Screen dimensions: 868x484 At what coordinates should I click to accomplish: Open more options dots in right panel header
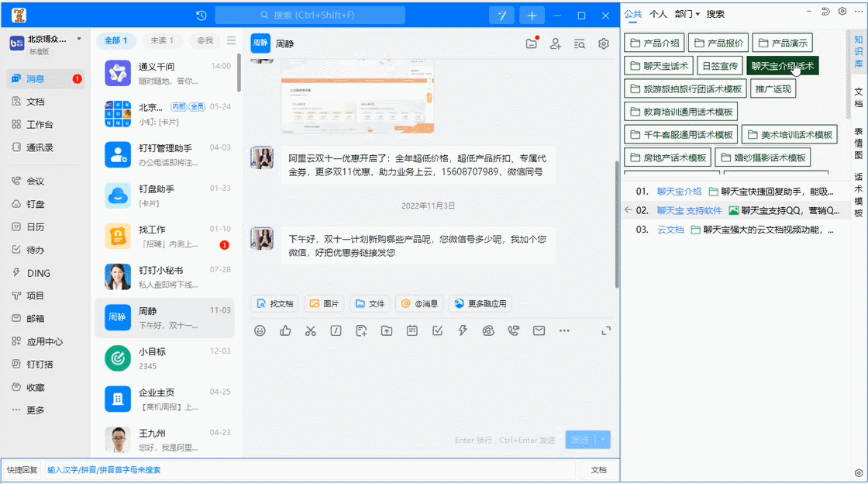859,11
